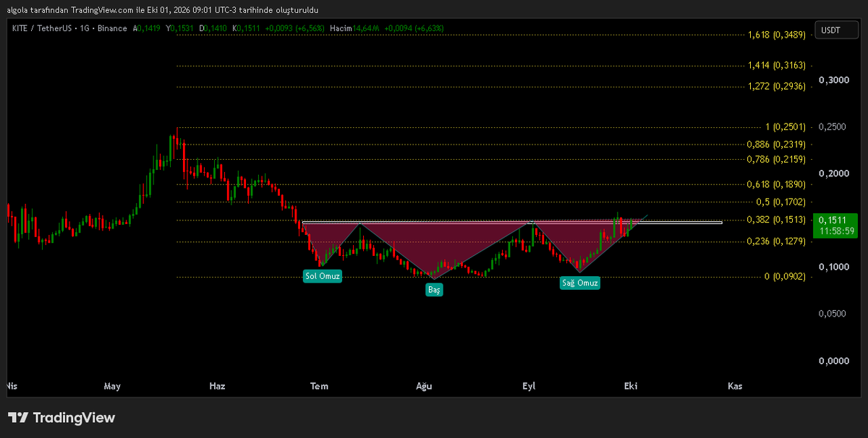Click the price change +0,0093 (+6,56%)

pyautogui.click(x=295, y=28)
